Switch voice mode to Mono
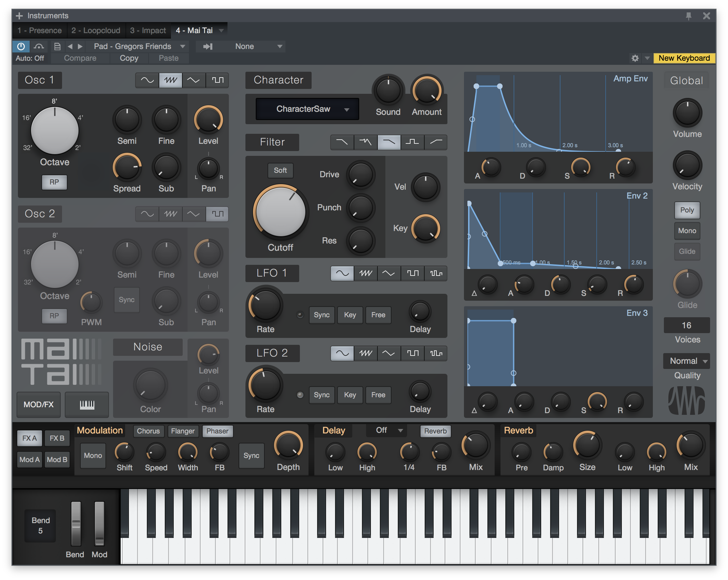 (687, 231)
